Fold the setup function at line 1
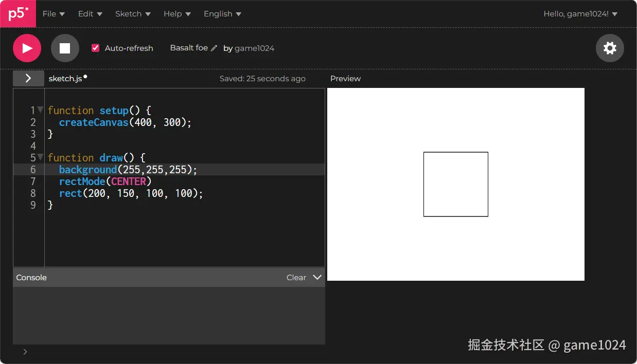 pyautogui.click(x=40, y=110)
